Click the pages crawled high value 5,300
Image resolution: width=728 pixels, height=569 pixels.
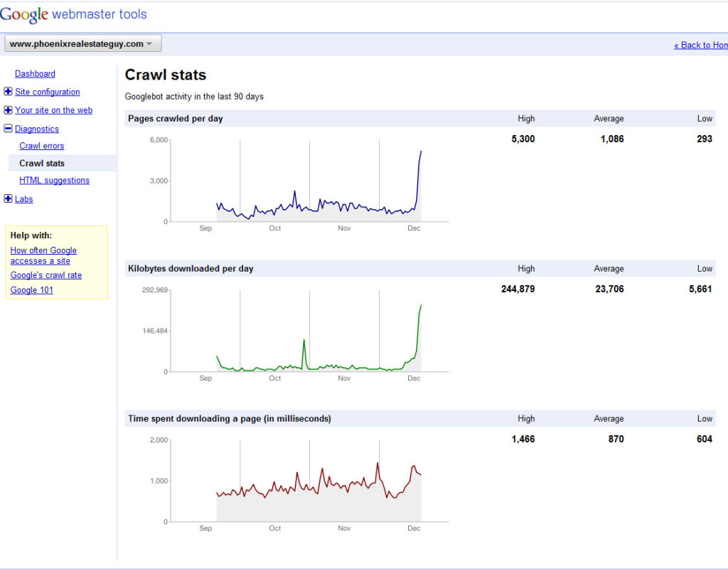tap(523, 139)
